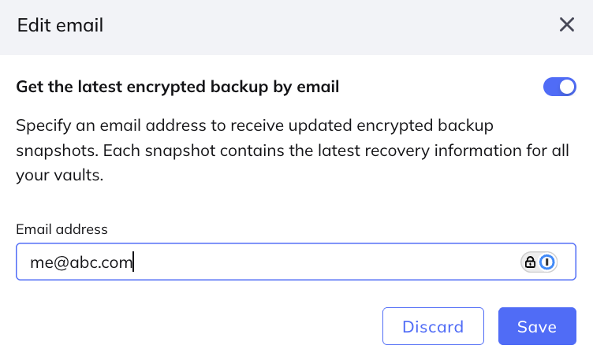Select the outlined Discard button

(432, 326)
